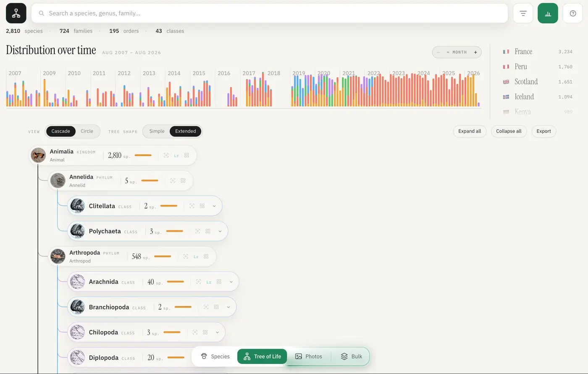Screen dimensions: 588x374
Task: Click the focus icon on Annelida row
Action: 173,180
